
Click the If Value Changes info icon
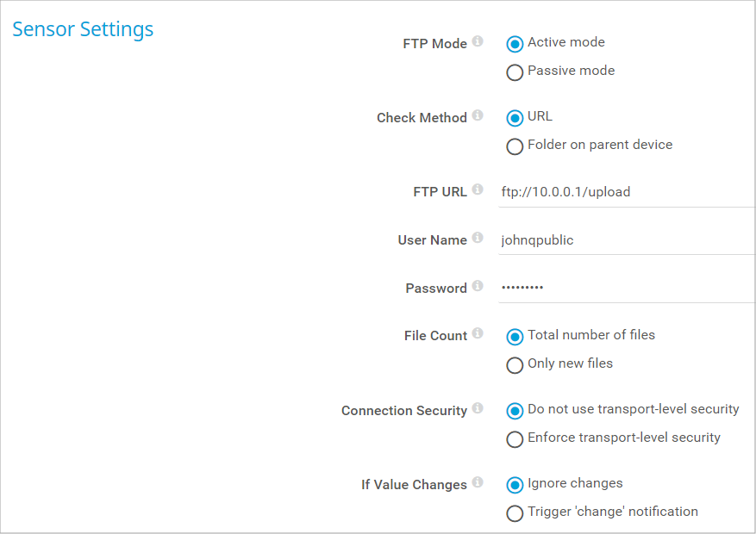pyautogui.click(x=478, y=482)
